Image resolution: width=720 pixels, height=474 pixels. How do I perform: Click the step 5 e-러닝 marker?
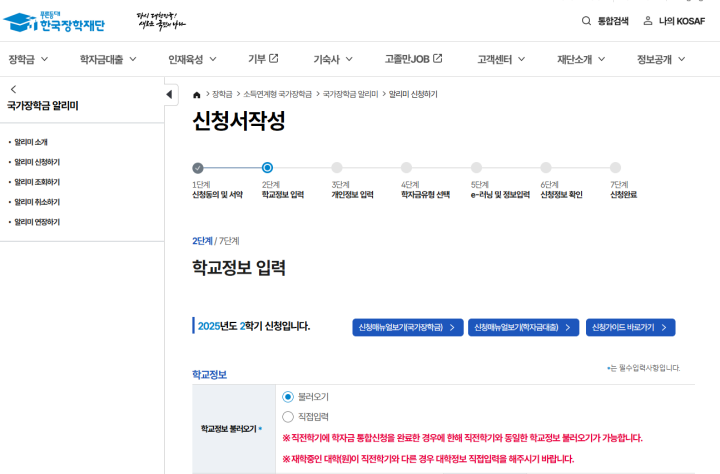[477, 168]
